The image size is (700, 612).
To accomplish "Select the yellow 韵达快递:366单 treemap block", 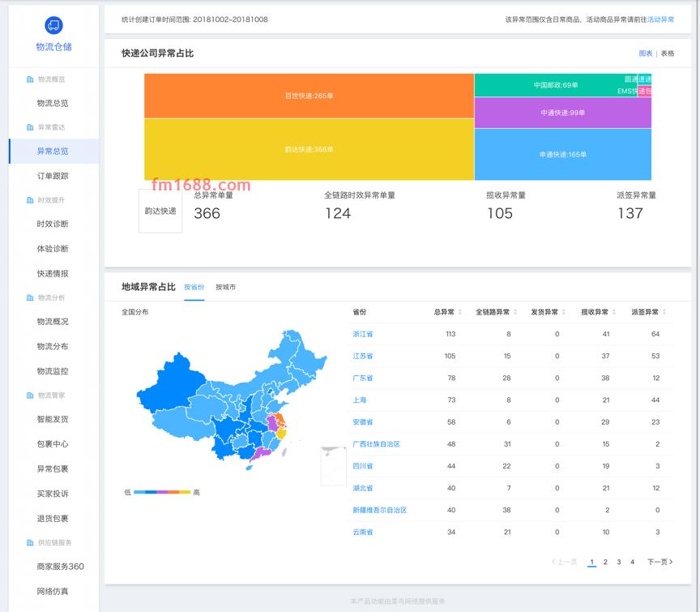I will (x=309, y=149).
